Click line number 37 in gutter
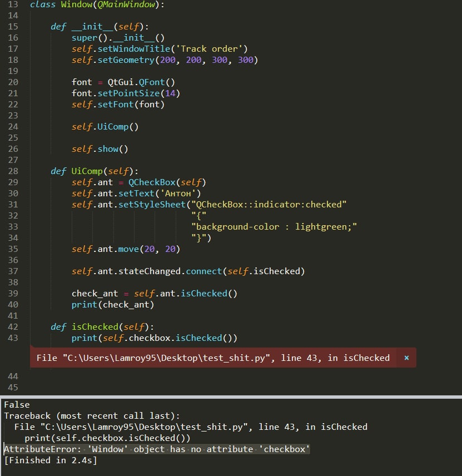The width and height of the screenshot is (462, 476). [x=13, y=271]
